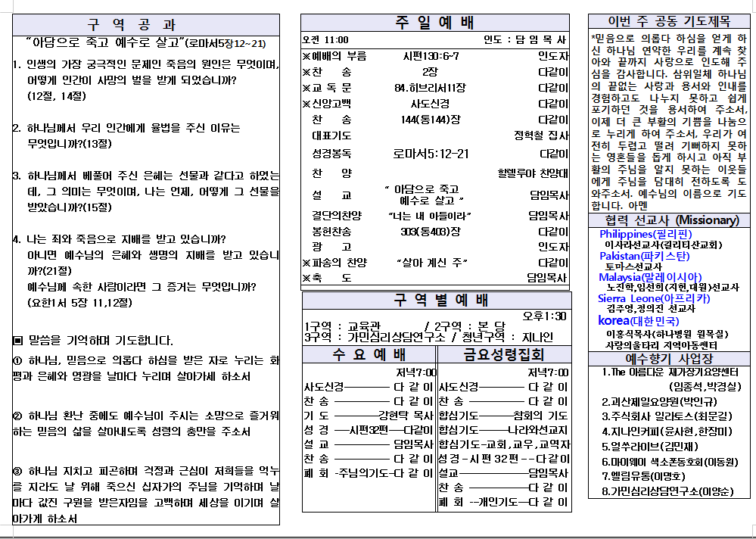Click "이사라선교사(길리티산교회)"
756x539 pixels.
click(664, 245)
